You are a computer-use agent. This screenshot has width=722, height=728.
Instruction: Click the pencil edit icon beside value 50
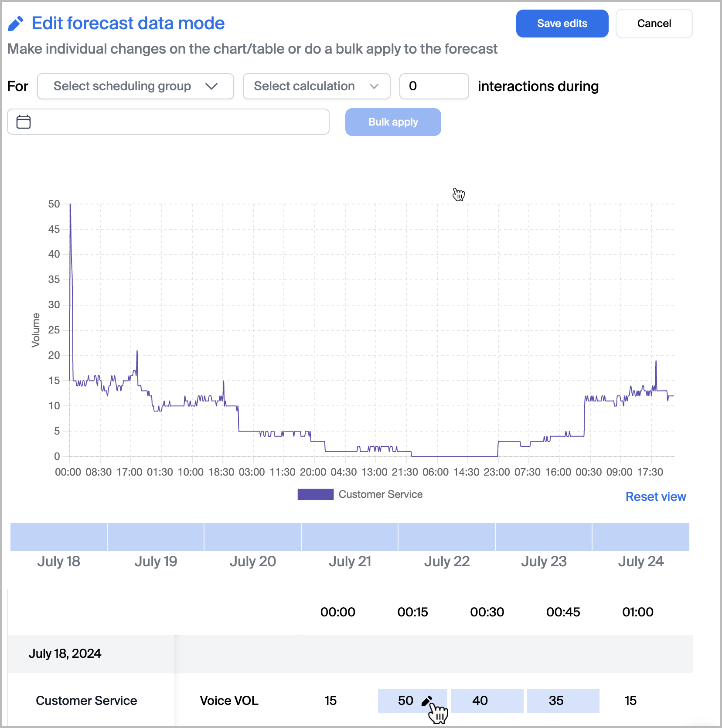426,701
